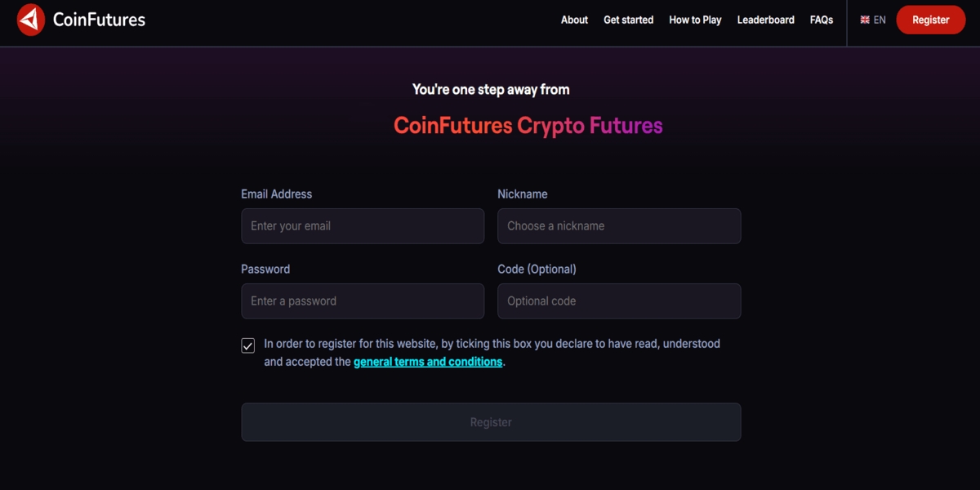
Task: View the Leaderboard page
Action: pyautogui.click(x=765, y=20)
